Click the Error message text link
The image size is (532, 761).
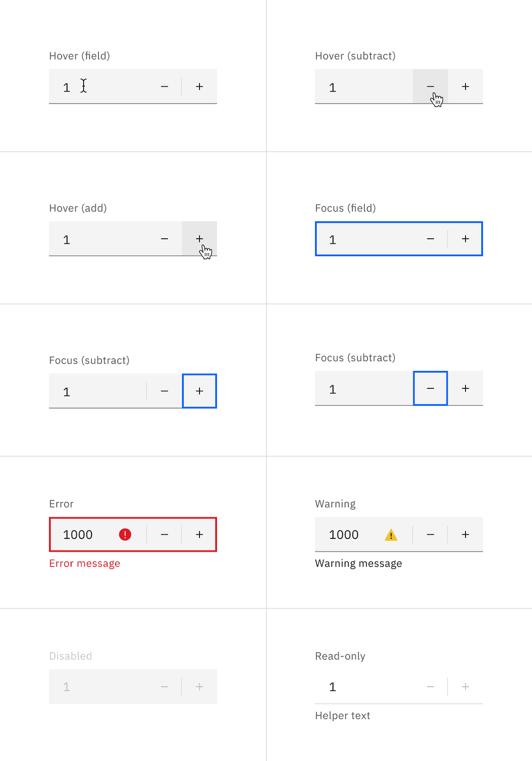point(85,563)
